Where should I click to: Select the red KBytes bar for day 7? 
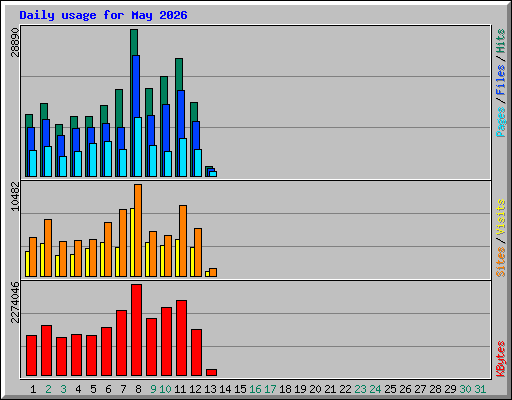[121, 343]
